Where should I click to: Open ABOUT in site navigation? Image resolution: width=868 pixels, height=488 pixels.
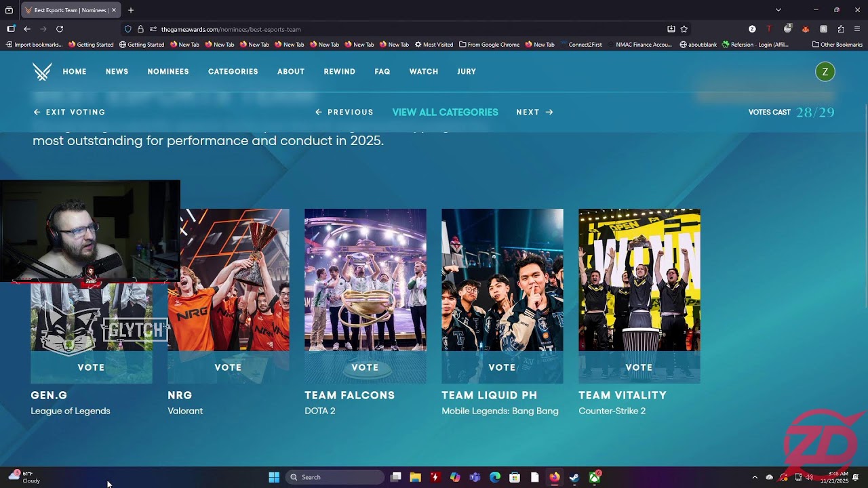click(x=291, y=71)
